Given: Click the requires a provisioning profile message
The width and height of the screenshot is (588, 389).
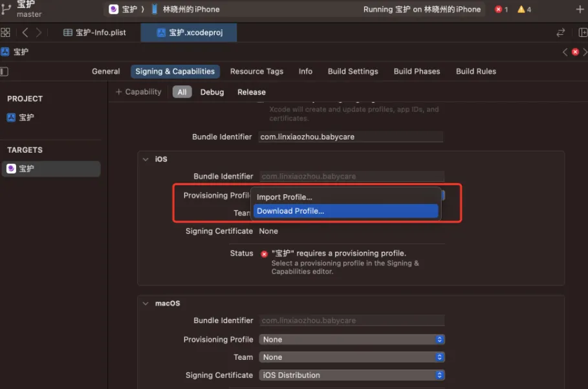Looking at the screenshot, I should click(338, 253).
